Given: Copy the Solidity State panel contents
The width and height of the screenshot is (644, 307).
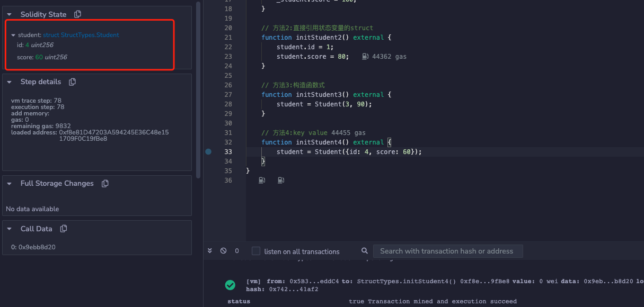Looking at the screenshot, I should pyautogui.click(x=77, y=14).
